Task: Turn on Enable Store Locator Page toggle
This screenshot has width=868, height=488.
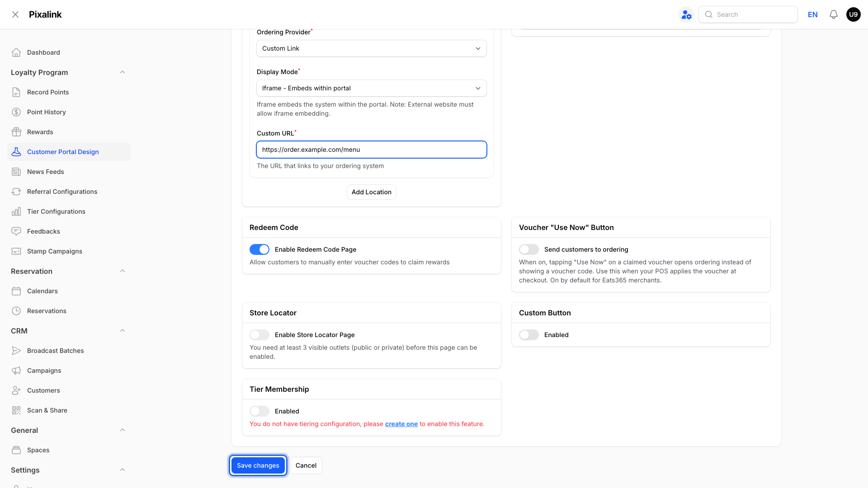Action: [x=259, y=335]
